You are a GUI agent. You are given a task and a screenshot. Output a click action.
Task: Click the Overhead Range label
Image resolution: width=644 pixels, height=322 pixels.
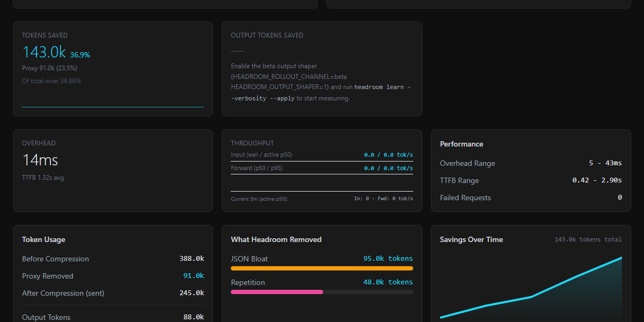(x=467, y=163)
